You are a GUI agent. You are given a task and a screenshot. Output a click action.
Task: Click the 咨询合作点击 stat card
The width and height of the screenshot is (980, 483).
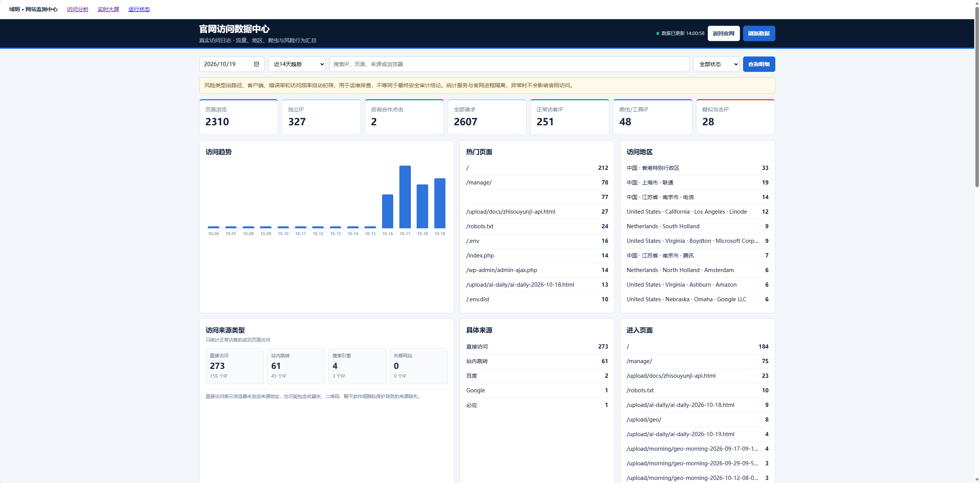404,117
